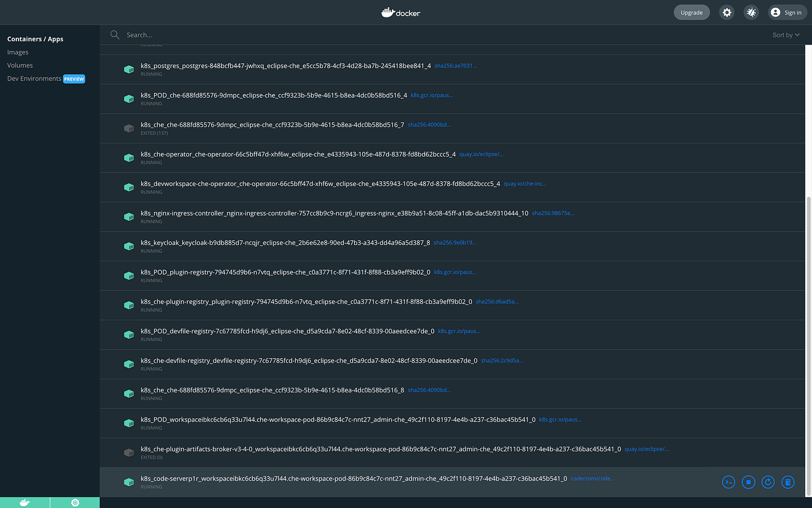Screen dimensions: 812x508
Task: Open the quay.io/eclipse image link
Action: [481, 154]
